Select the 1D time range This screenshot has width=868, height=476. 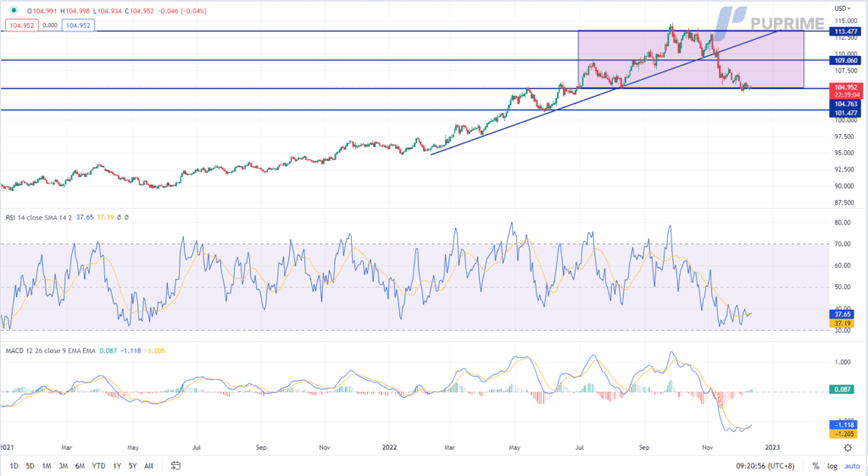pos(14,466)
